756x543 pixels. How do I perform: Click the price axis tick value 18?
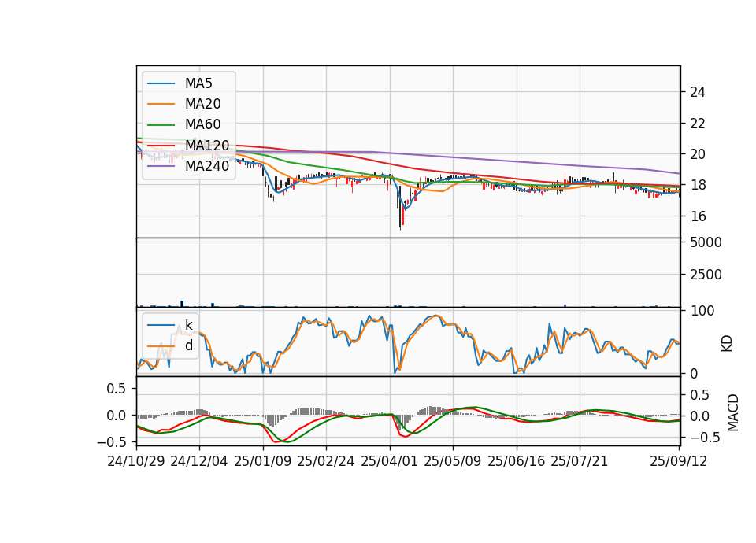click(697, 185)
